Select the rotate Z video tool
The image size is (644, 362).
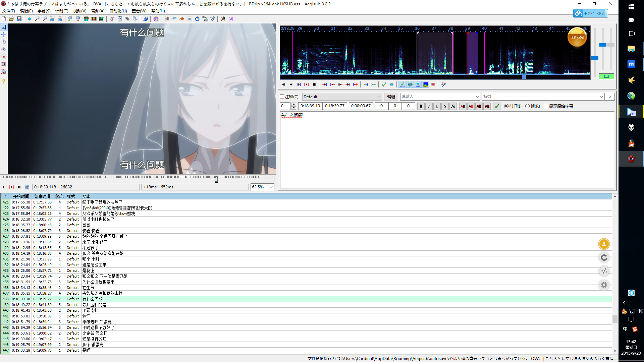[x=4, y=42]
